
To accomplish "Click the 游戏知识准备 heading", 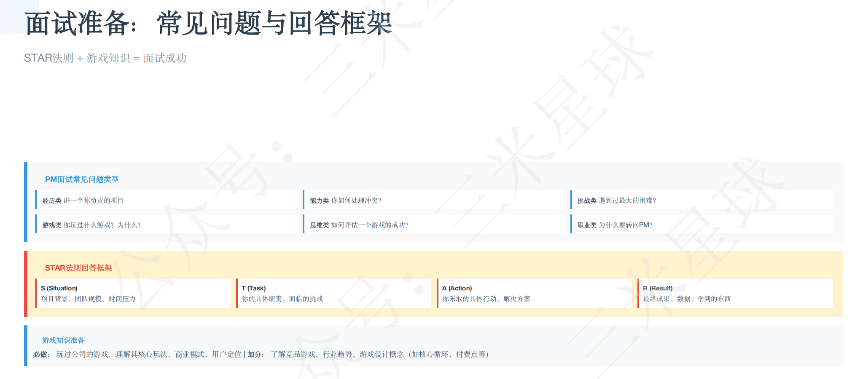I will tap(63, 340).
